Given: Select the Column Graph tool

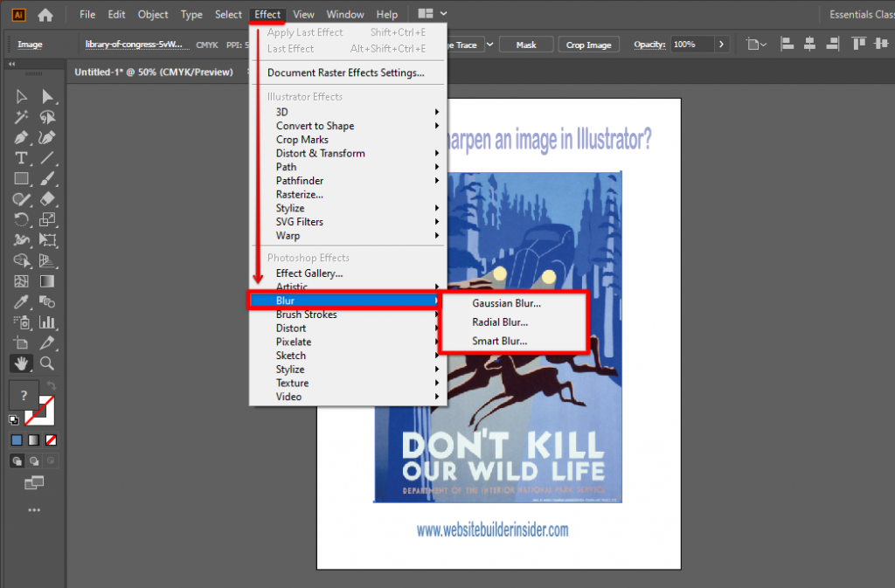Looking at the screenshot, I should [48, 322].
